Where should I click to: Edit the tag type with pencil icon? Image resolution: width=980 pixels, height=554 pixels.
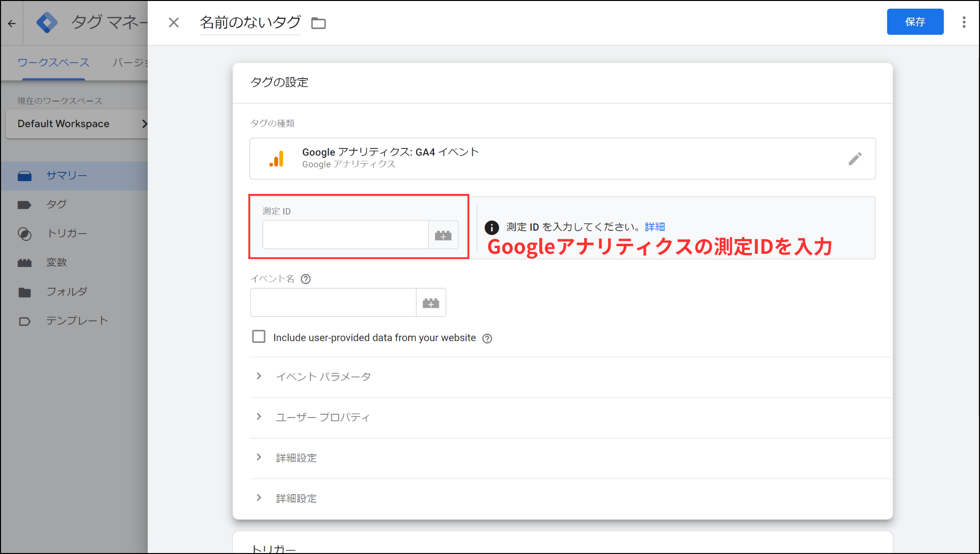(x=855, y=158)
